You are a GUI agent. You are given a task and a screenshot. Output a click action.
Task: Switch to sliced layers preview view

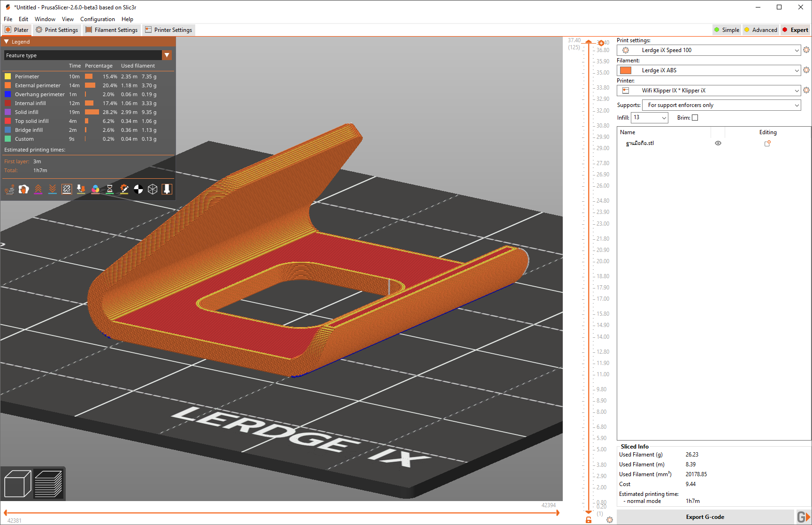pos(48,484)
